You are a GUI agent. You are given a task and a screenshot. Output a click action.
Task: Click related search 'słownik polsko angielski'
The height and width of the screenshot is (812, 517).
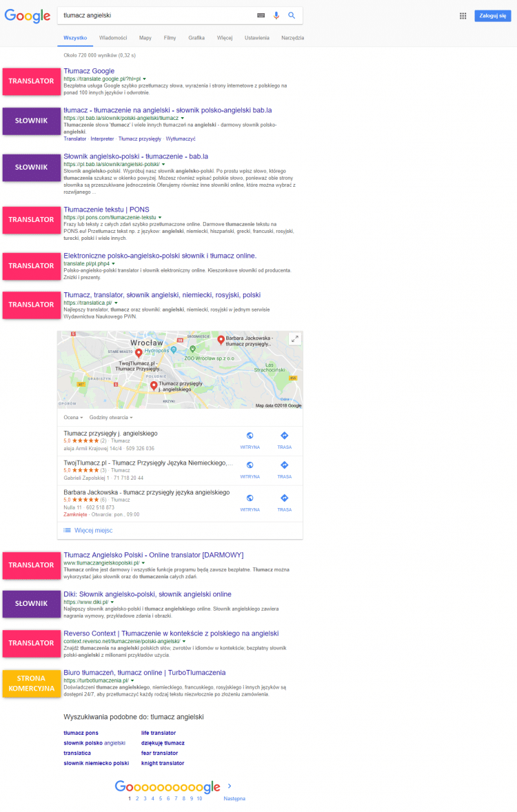(x=94, y=743)
